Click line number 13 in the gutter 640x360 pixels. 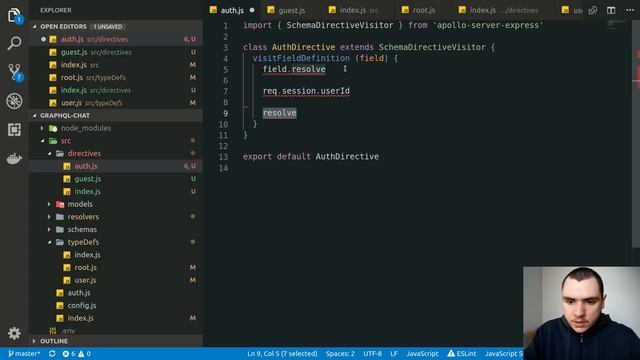coord(223,157)
